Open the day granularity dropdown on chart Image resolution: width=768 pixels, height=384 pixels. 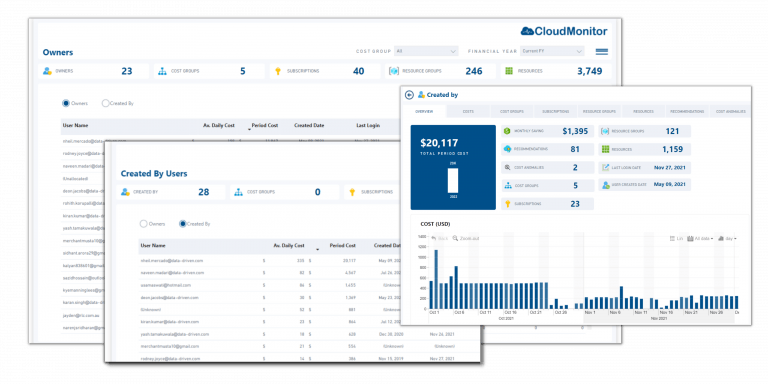click(x=727, y=238)
